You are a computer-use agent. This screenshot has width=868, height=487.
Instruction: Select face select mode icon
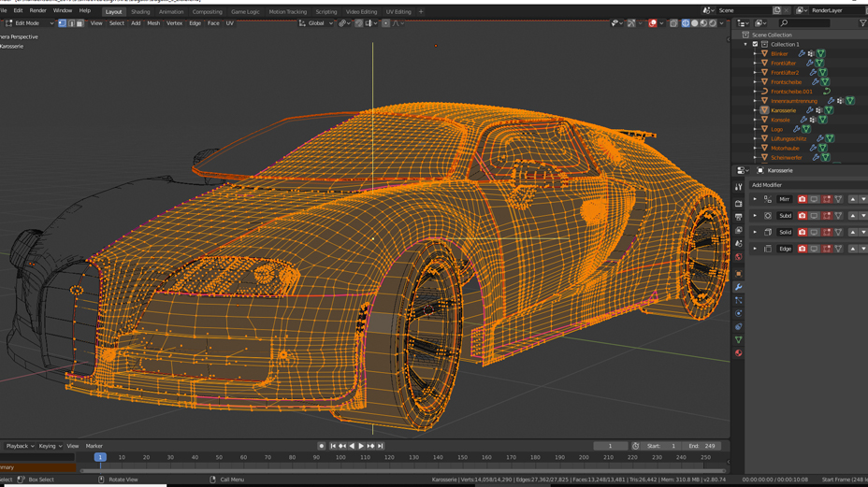tap(80, 23)
